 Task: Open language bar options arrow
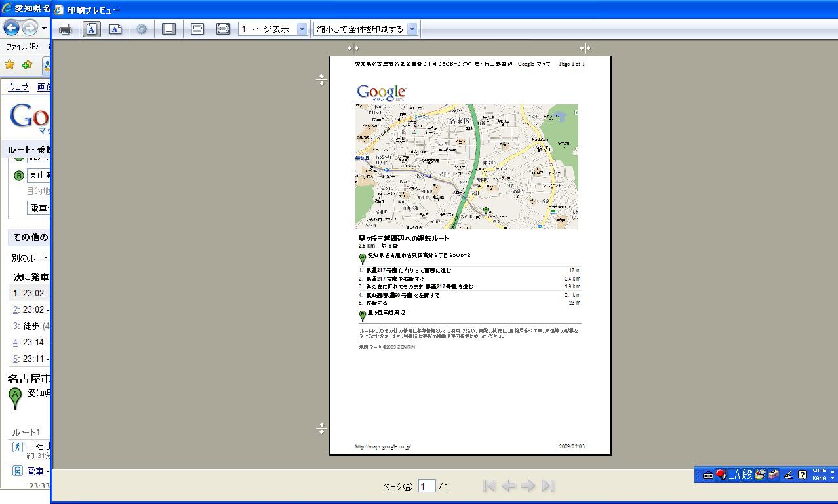833,478
